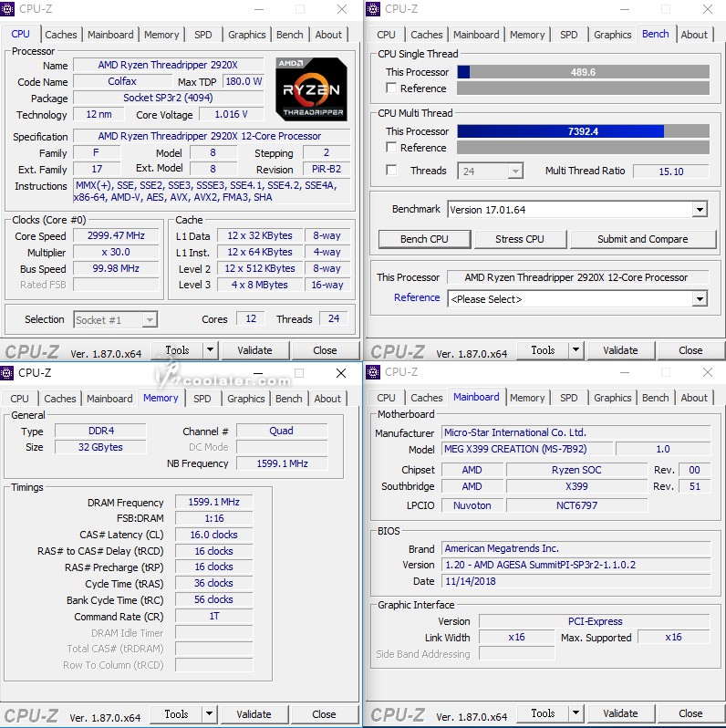Click the Name field AMD Ryzen Threadripper 2920X
Screen dimensions: 726x728
tap(168, 65)
